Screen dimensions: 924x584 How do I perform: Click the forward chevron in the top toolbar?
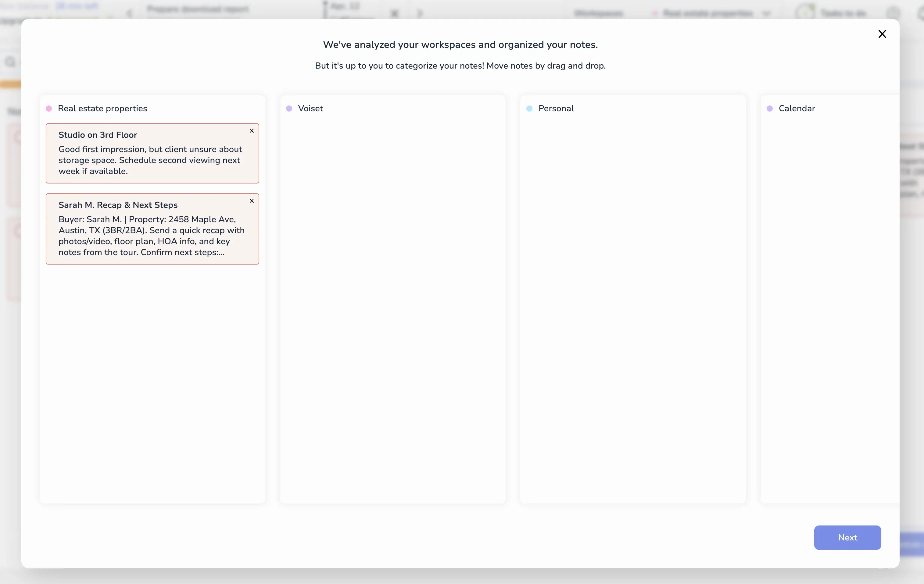click(420, 14)
